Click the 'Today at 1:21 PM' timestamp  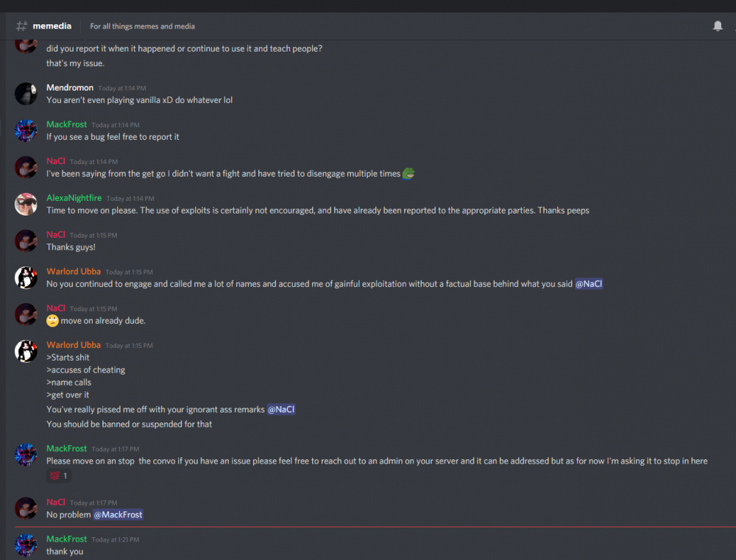click(x=115, y=539)
